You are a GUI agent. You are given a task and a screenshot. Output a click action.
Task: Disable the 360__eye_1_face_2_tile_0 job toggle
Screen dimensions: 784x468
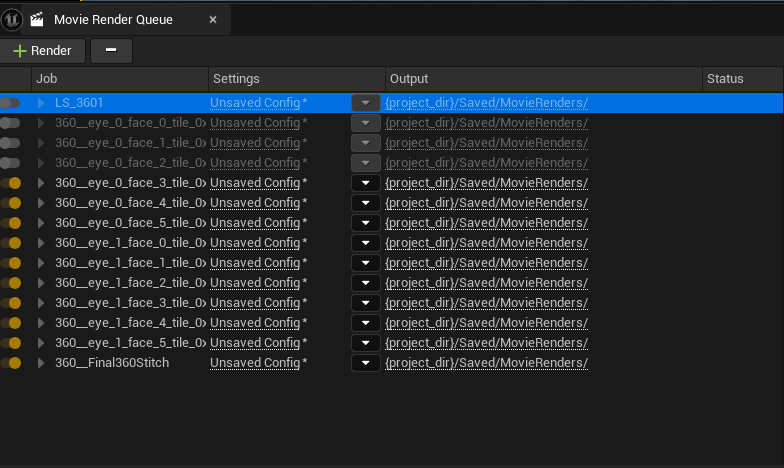10,283
